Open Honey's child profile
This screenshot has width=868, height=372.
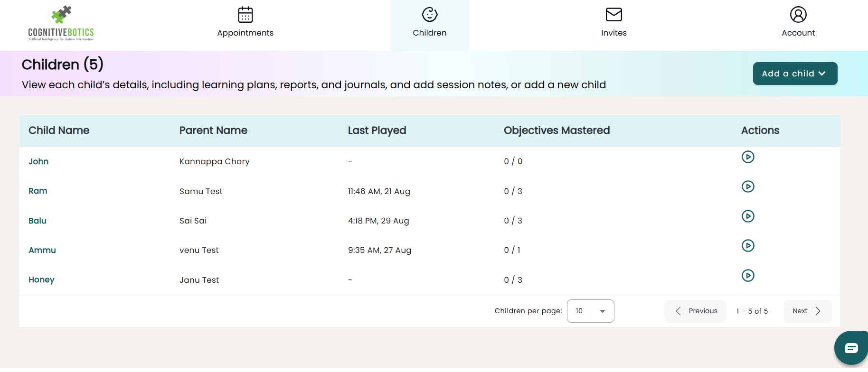41,279
